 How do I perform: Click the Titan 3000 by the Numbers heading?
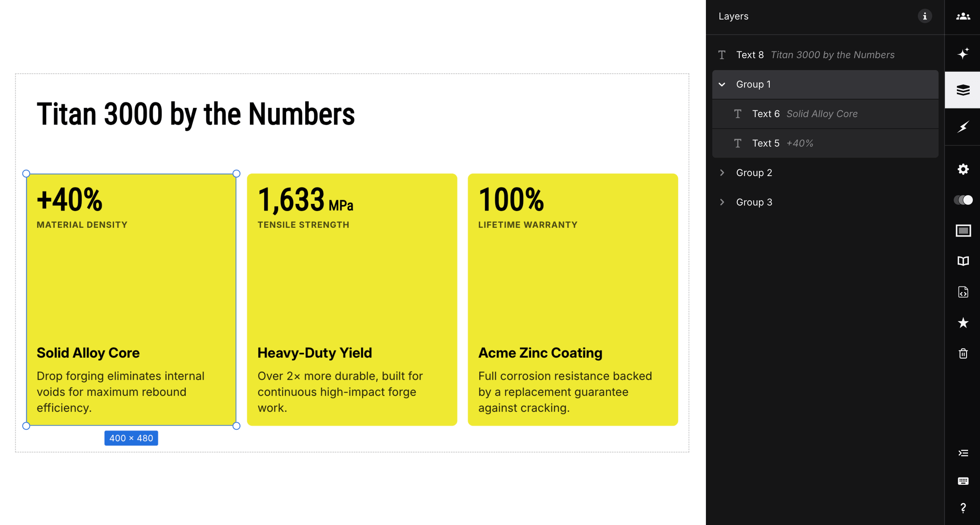(196, 114)
